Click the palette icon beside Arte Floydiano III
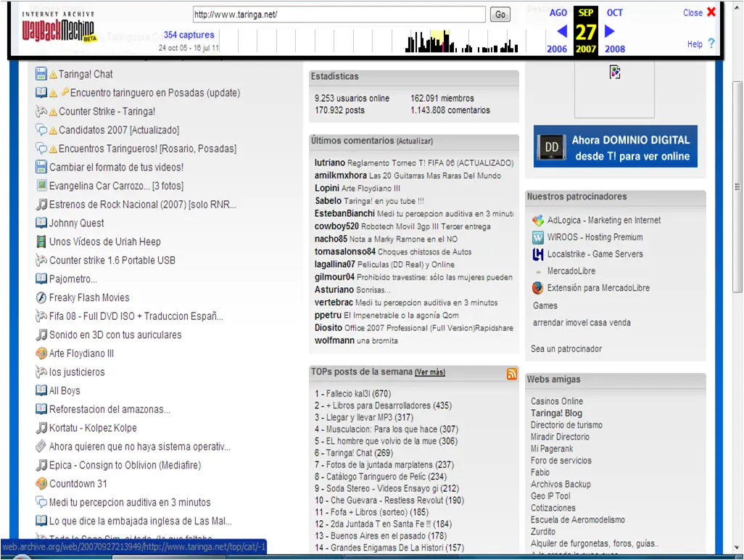 pyautogui.click(x=41, y=353)
